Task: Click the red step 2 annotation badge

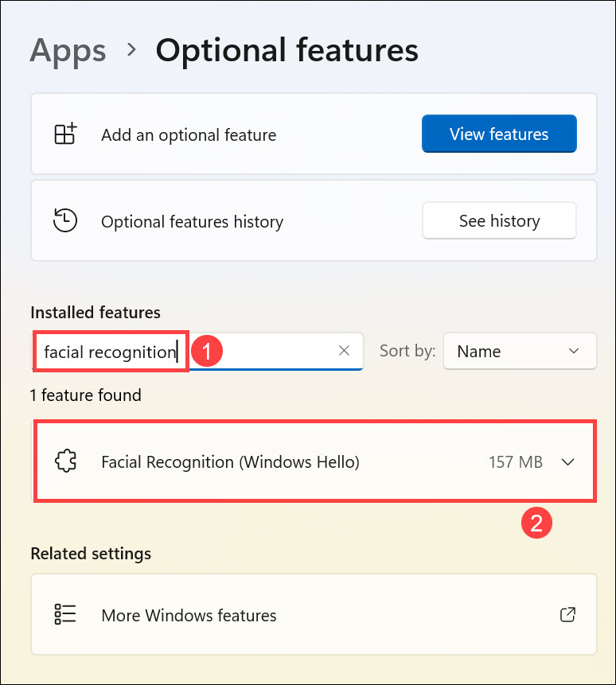Action: [536, 523]
